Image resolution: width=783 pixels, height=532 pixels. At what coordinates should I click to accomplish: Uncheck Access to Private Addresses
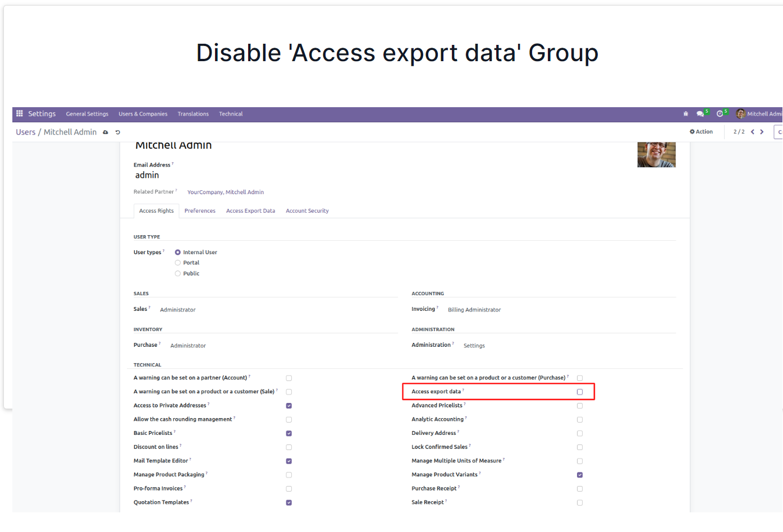[289, 406]
